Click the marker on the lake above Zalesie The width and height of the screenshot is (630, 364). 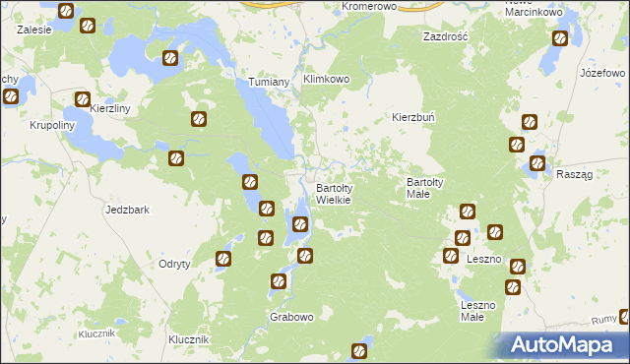(66, 11)
